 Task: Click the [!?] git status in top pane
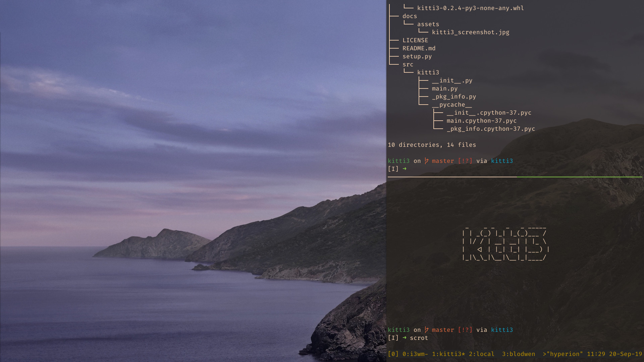pos(465,161)
